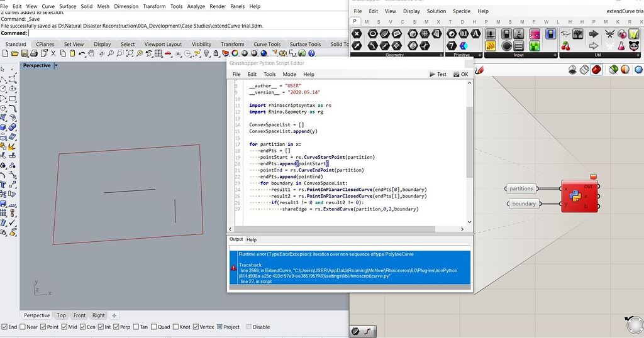The width and height of the screenshot is (644, 338).
Task: Click the Print icon in Standard toolbar
Action: click(x=34, y=53)
